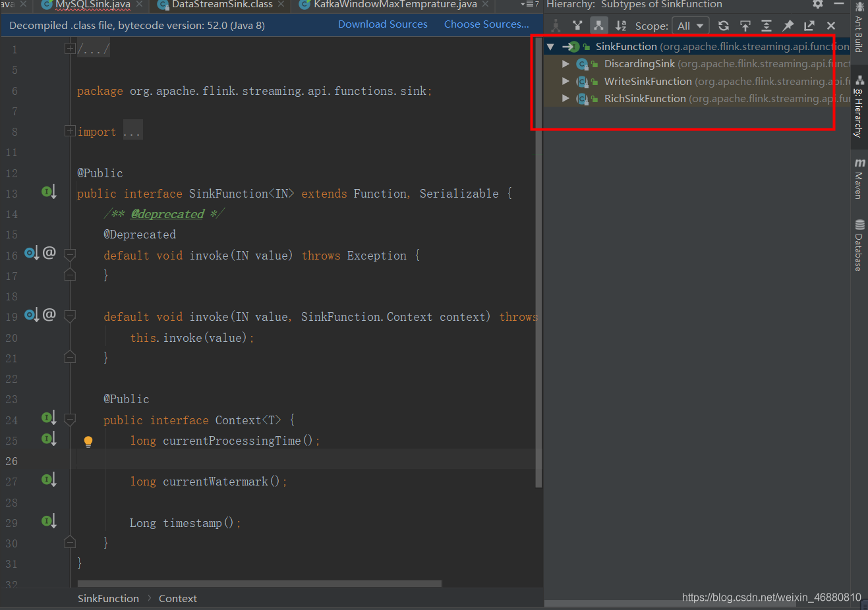Expand the RichSinkFunction tree node

point(565,98)
